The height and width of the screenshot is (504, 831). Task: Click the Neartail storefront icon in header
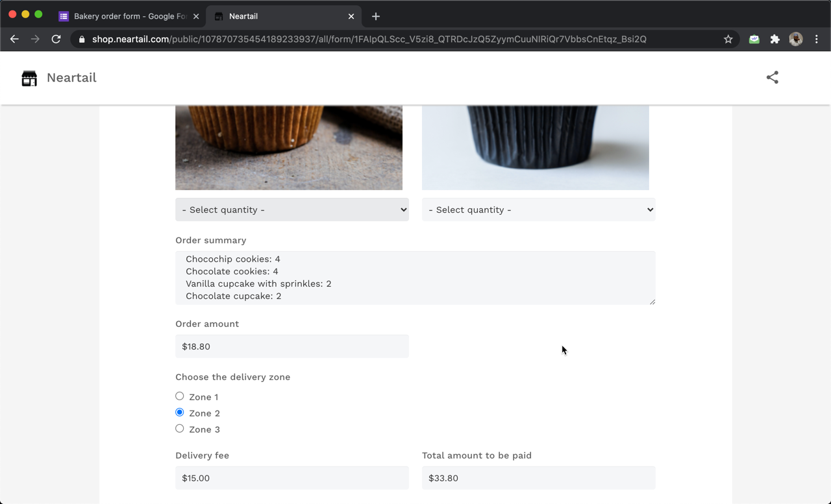click(x=29, y=77)
